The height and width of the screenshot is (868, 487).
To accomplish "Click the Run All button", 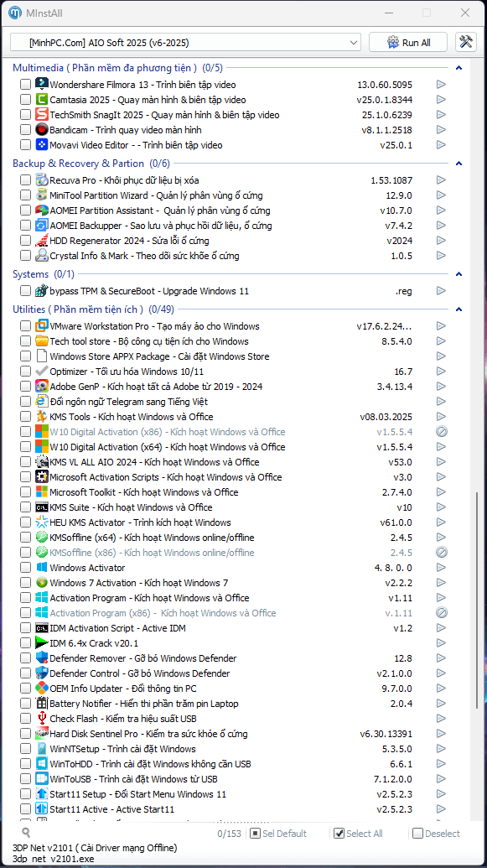I will (x=408, y=43).
